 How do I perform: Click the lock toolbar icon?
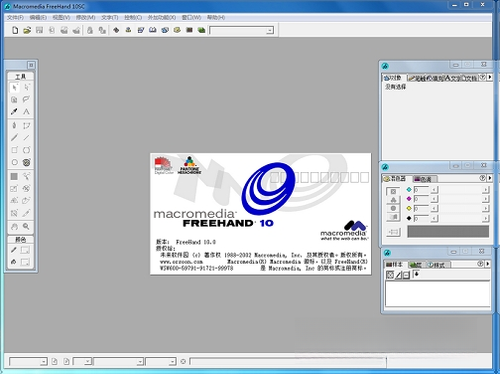tap(90, 30)
